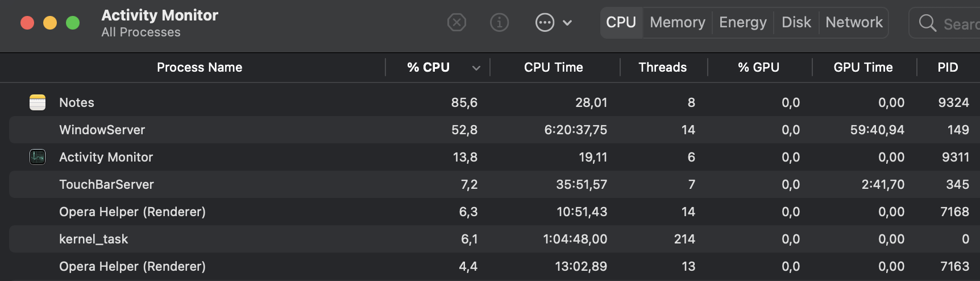The width and height of the screenshot is (980, 281).
Task: Open the ellipsis more options menu
Action: point(545,23)
